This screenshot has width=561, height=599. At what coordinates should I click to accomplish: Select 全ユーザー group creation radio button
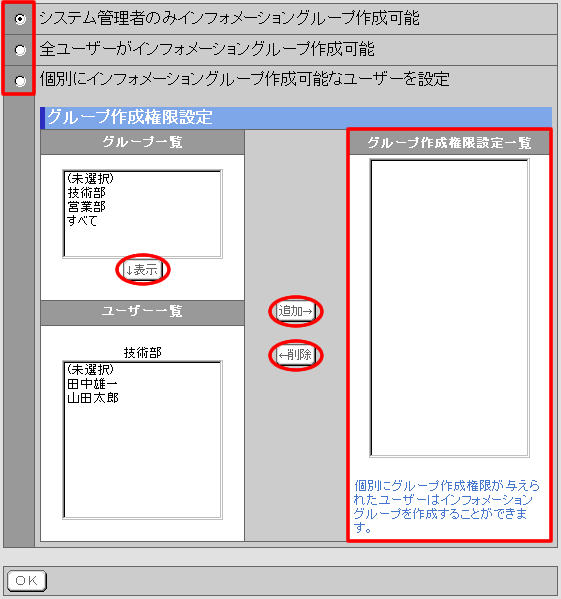point(20,50)
